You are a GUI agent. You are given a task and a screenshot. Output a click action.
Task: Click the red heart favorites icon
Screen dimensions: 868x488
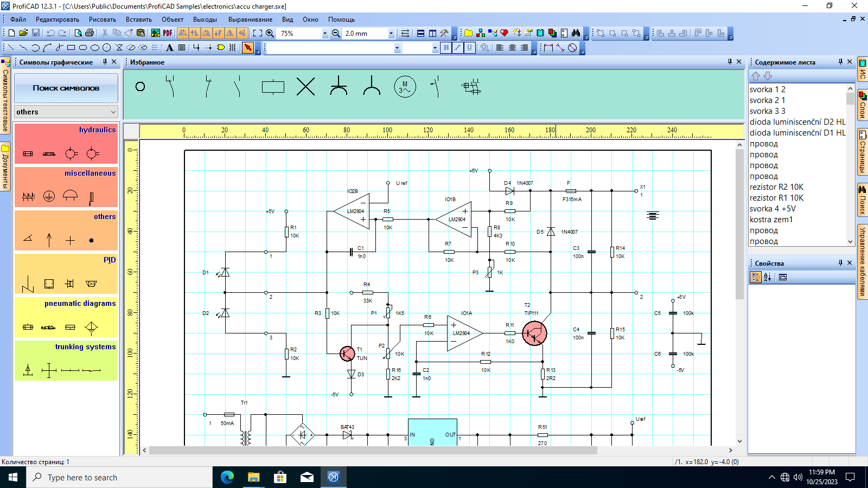tap(505, 33)
